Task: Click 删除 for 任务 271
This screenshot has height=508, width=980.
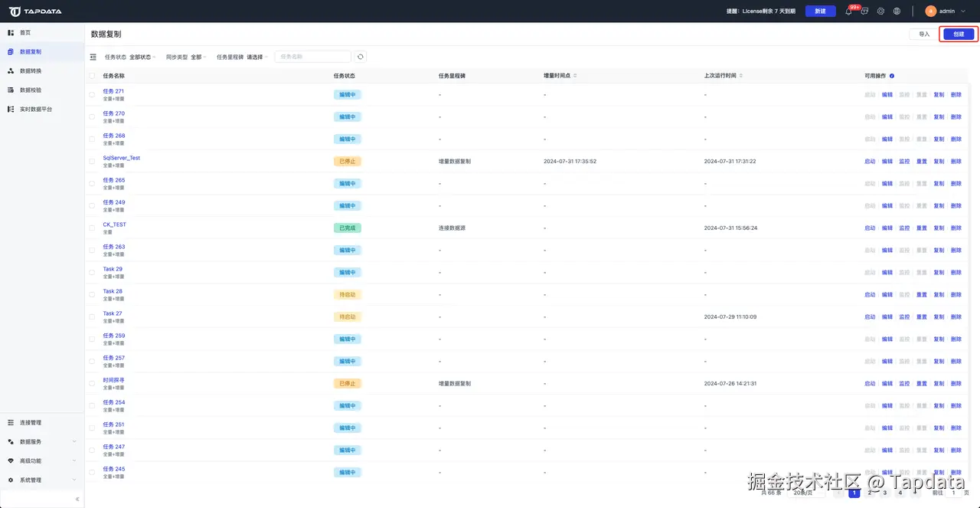Action: point(956,95)
